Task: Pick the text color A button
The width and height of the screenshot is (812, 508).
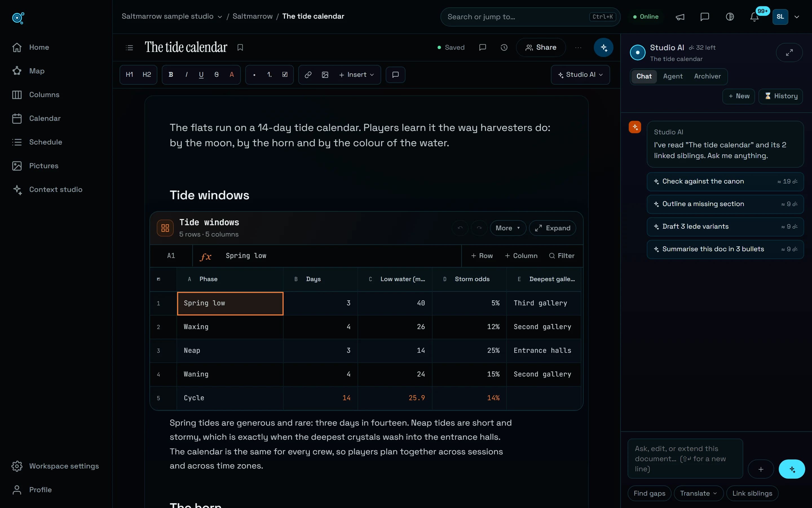Action: 231,75
